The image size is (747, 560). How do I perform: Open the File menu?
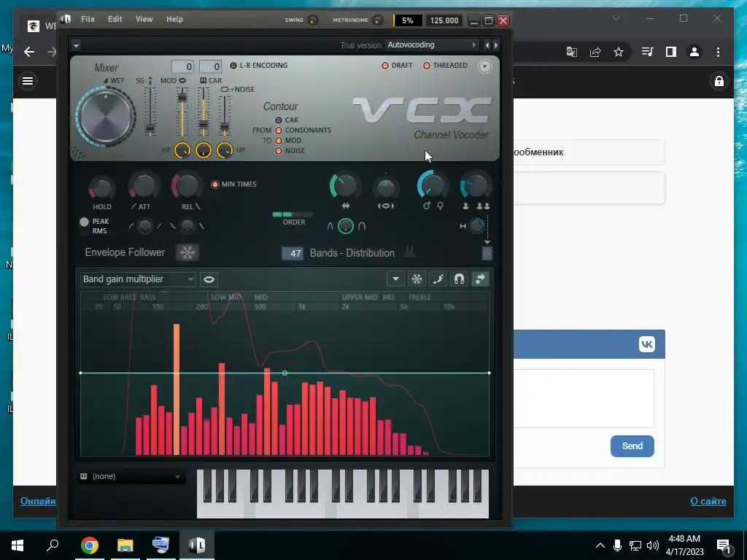coord(88,19)
